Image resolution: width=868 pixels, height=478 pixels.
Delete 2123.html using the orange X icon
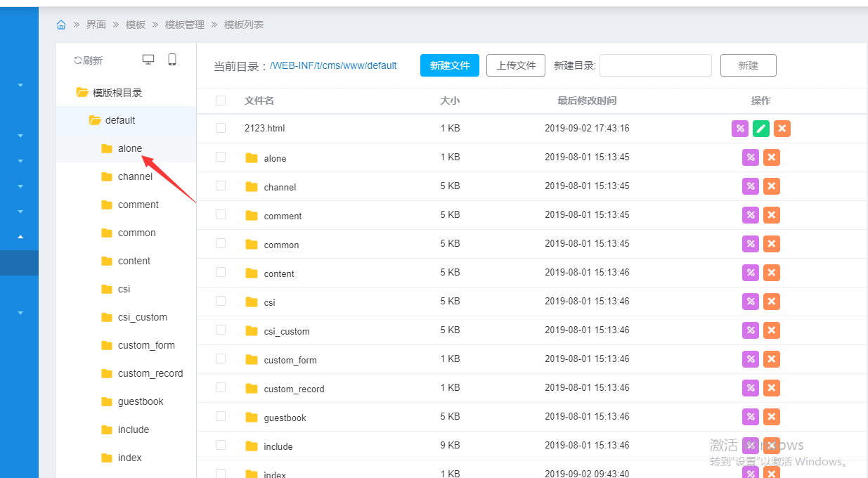tap(782, 129)
